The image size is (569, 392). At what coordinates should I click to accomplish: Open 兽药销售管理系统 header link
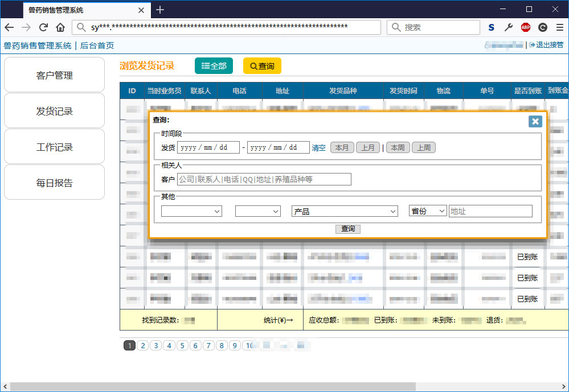38,46
